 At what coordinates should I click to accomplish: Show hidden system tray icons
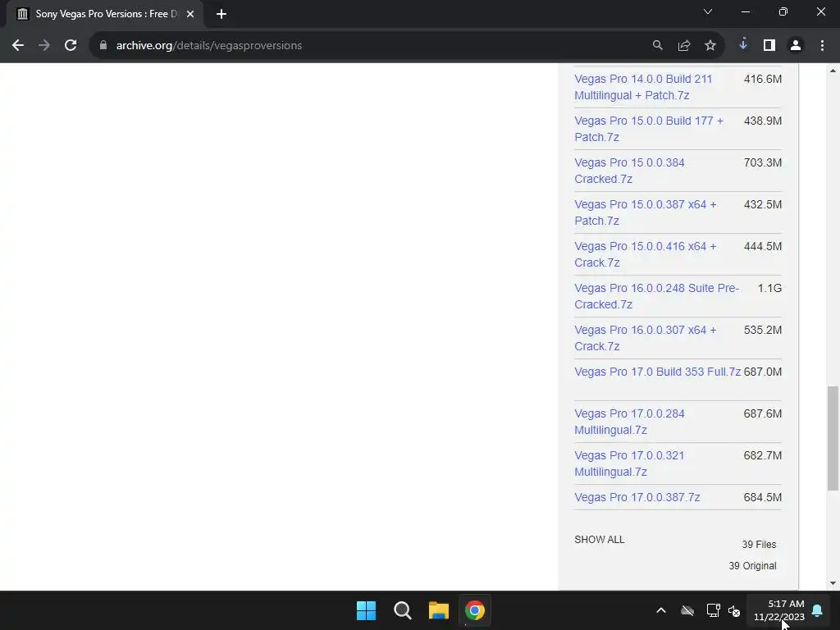point(661,610)
